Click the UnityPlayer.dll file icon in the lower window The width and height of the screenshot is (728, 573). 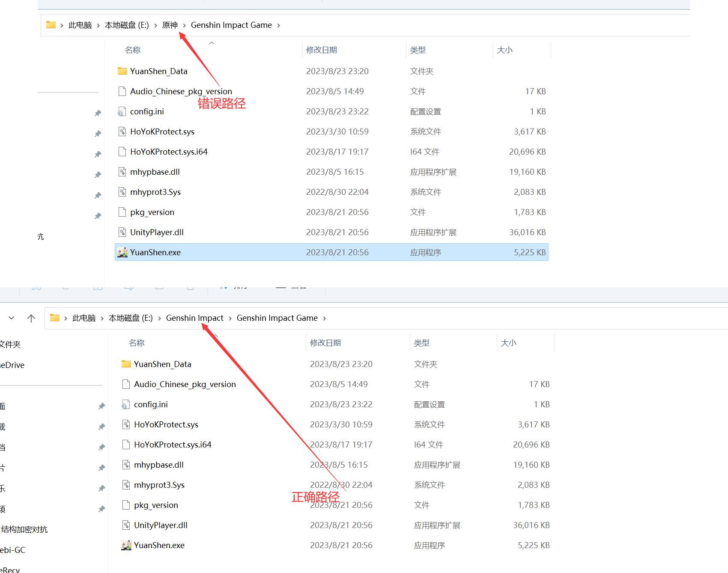126,525
